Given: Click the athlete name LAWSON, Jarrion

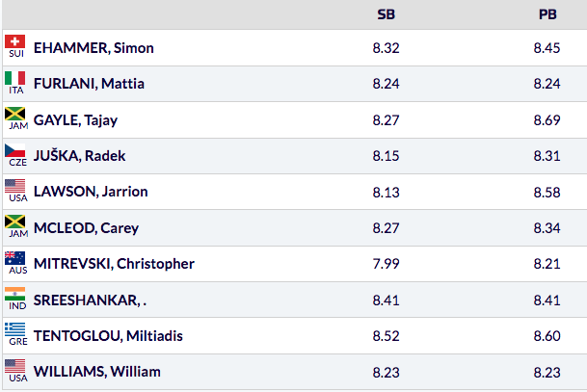Looking at the screenshot, I should 88,192.
